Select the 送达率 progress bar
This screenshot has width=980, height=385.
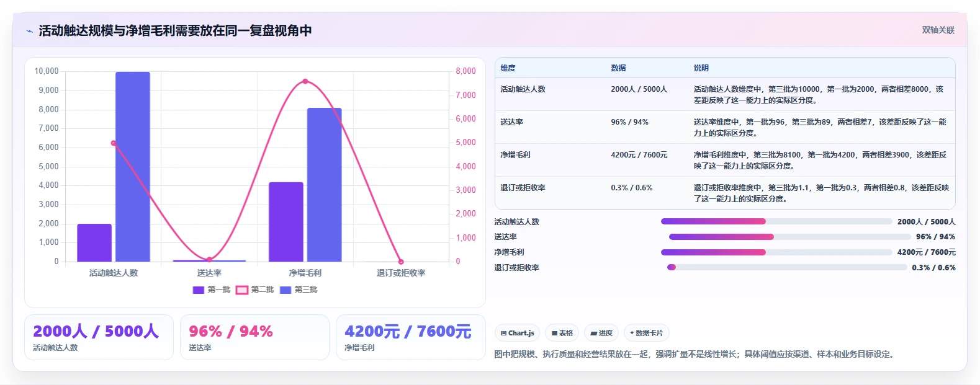[x=789, y=237]
